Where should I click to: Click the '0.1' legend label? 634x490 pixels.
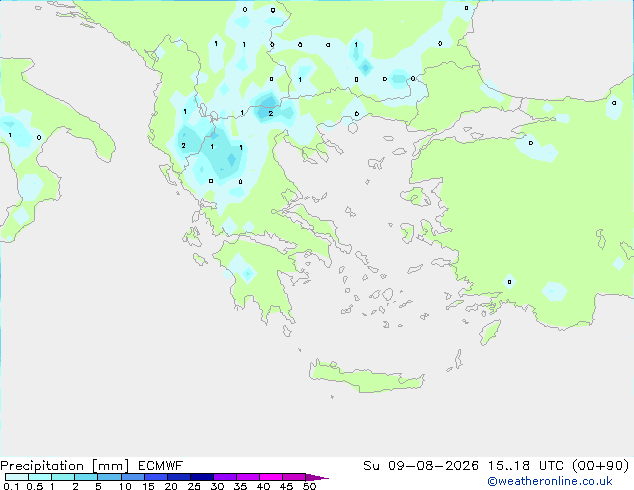coord(11,486)
